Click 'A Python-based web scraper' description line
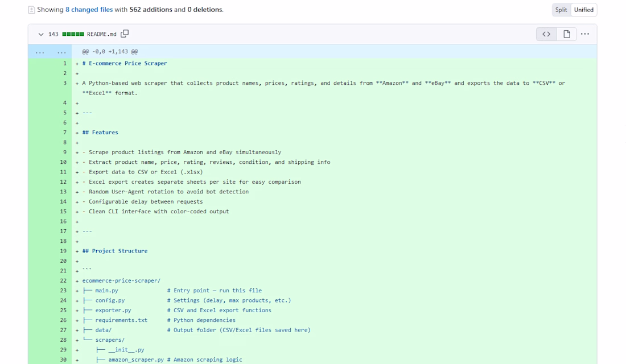This screenshot has width=626, height=364. click(324, 88)
